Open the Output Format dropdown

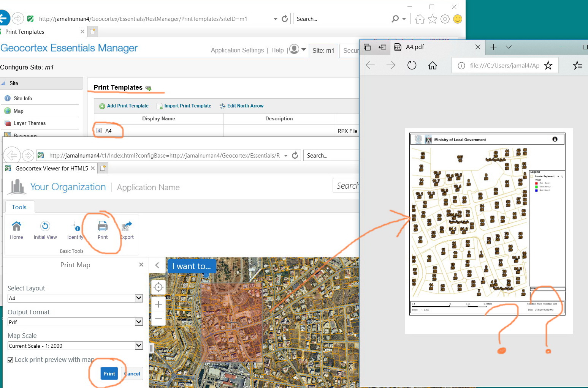75,322
